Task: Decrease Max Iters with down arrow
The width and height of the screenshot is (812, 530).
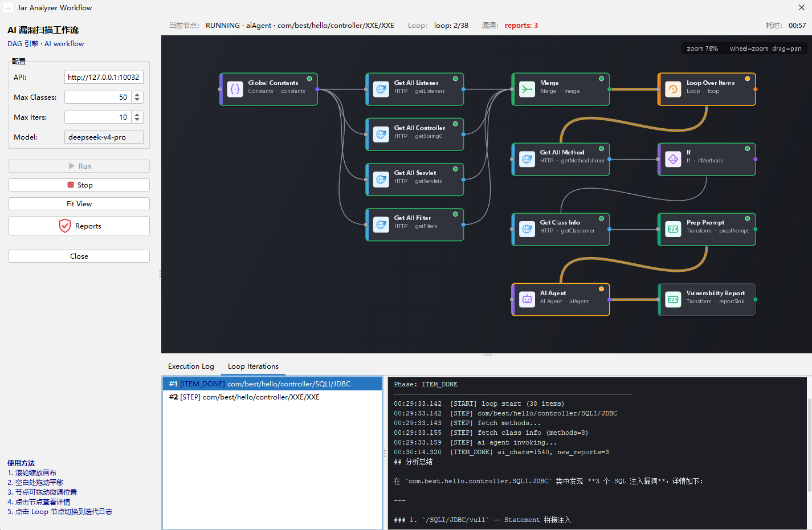Action: 137,120
